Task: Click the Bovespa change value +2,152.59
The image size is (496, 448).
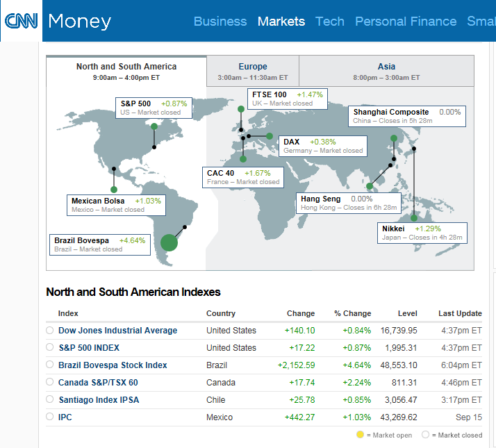Action: coord(297,365)
